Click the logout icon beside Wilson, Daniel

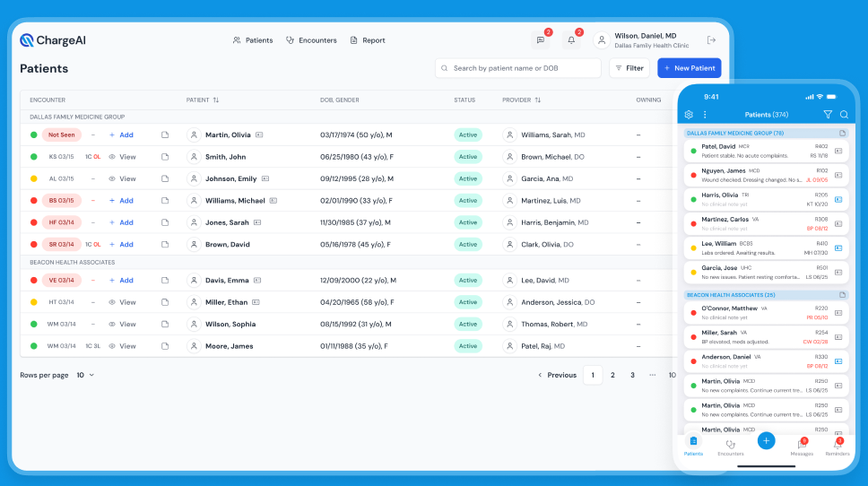(711, 40)
